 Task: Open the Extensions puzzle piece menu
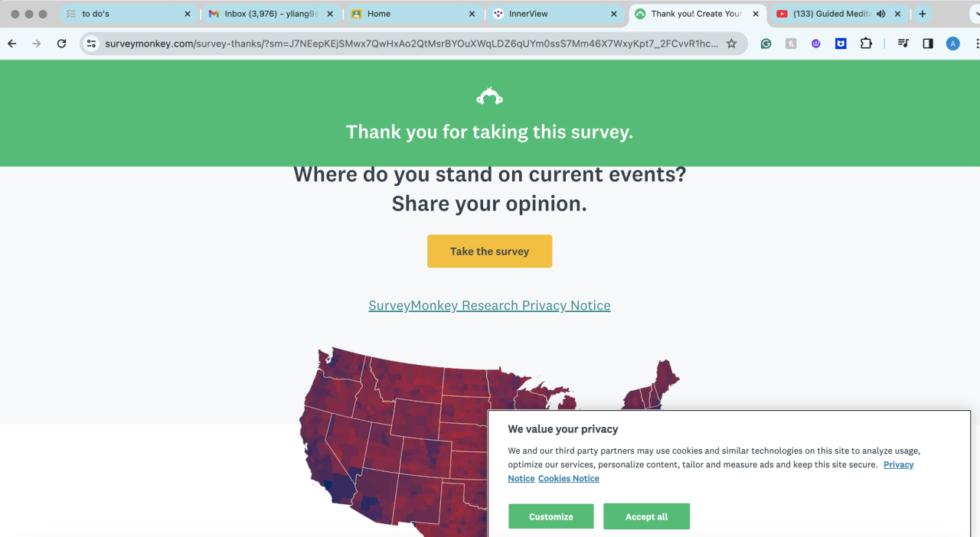pyautogui.click(x=866, y=44)
